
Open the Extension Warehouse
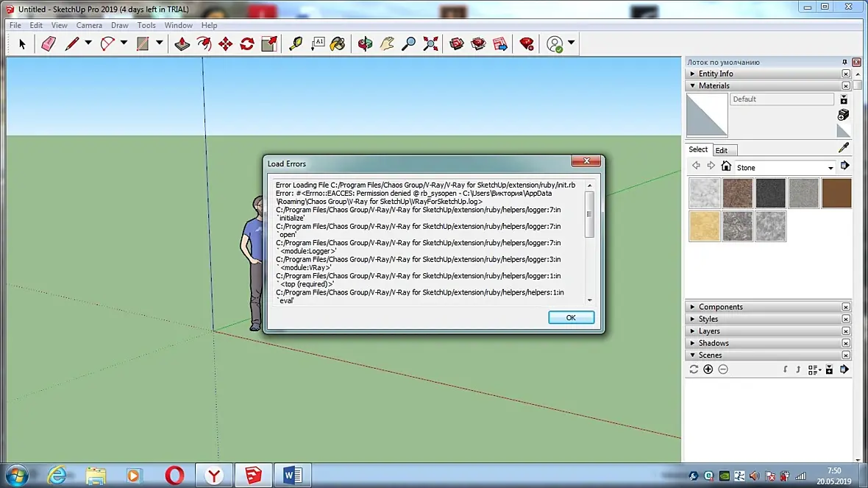tap(478, 43)
